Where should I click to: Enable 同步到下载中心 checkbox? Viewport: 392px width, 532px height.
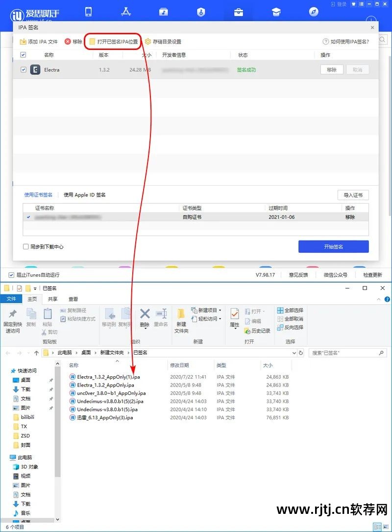click(x=26, y=247)
